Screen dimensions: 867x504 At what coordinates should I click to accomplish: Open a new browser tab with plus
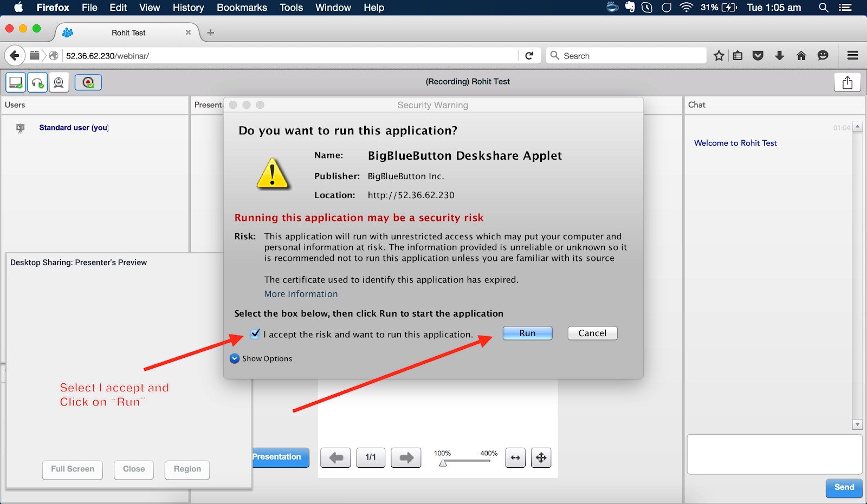(x=211, y=33)
